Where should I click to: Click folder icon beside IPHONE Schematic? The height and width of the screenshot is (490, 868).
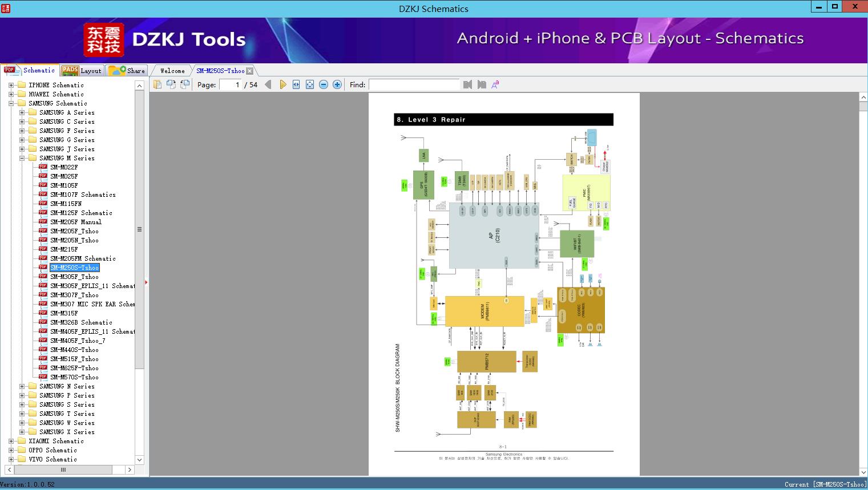pyautogui.click(x=22, y=85)
